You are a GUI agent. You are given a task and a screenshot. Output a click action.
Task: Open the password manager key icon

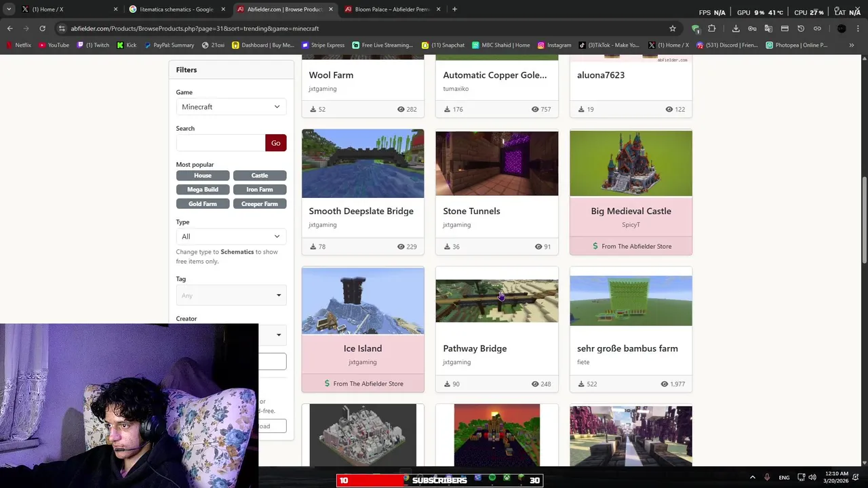[752, 28]
